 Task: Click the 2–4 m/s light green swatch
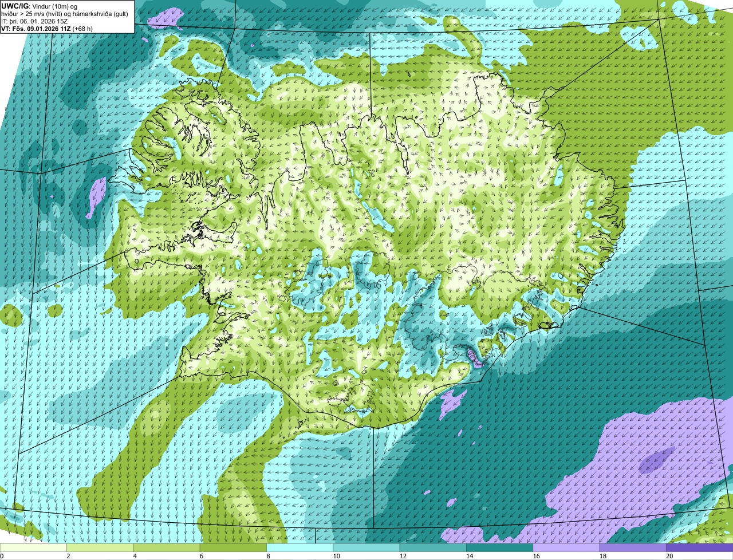coord(100,547)
